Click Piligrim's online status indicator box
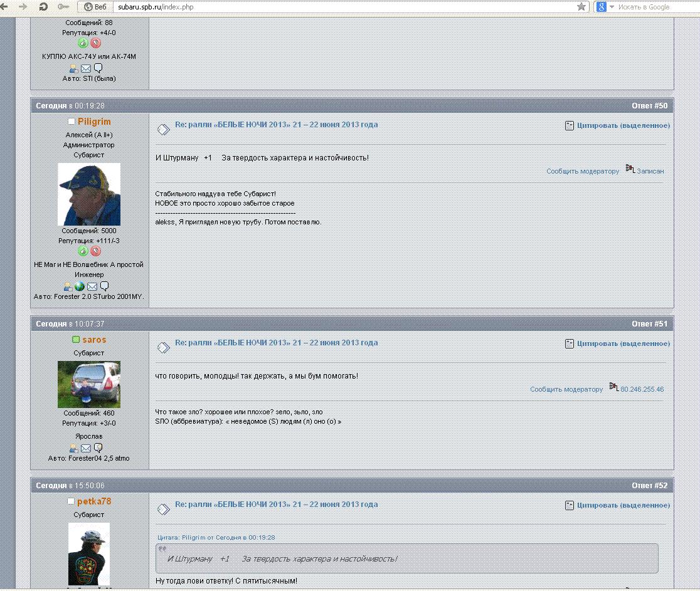700x591 pixels. tap(72, 122)
